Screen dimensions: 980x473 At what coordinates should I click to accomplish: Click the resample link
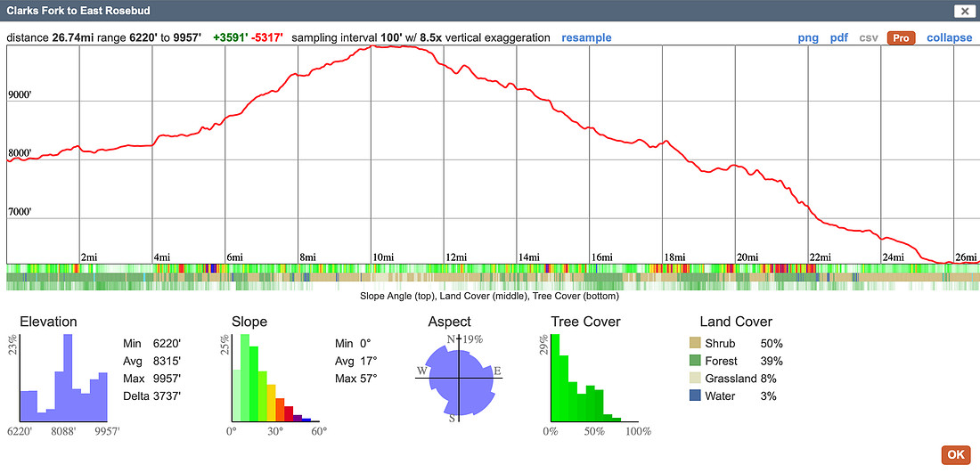click(x=586, y=37)
